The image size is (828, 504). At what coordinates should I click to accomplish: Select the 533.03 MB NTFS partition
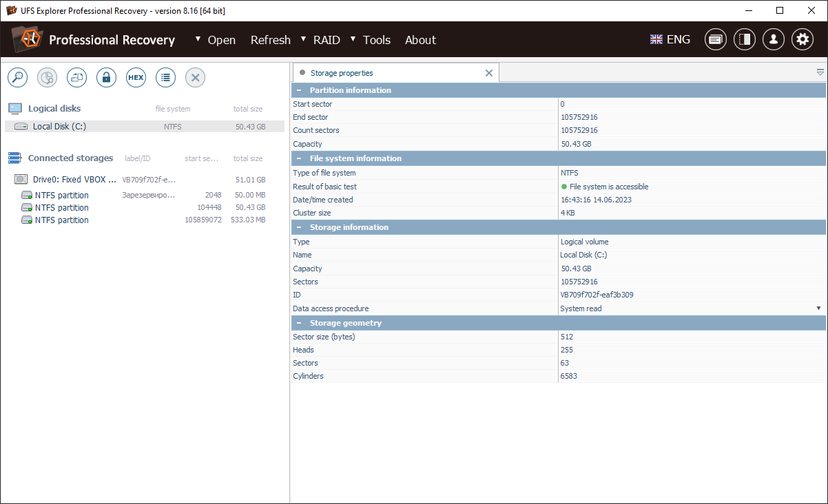click(x=62, y=220)
